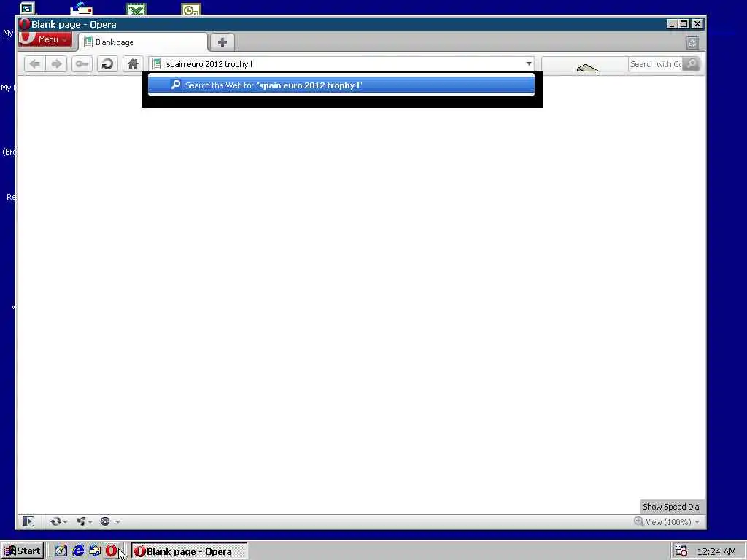Open the Opera Turbo status icon
747x560 pixels.
(105, 521)
